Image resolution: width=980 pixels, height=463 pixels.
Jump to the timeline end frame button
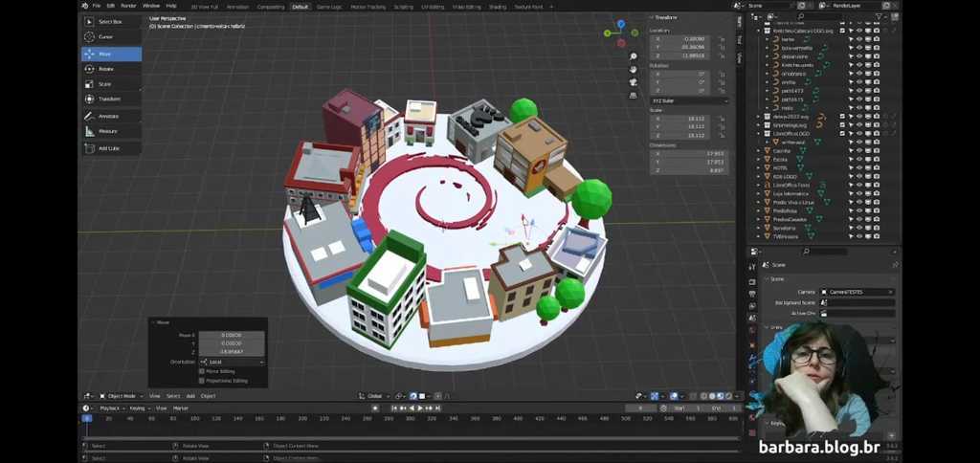438,408
